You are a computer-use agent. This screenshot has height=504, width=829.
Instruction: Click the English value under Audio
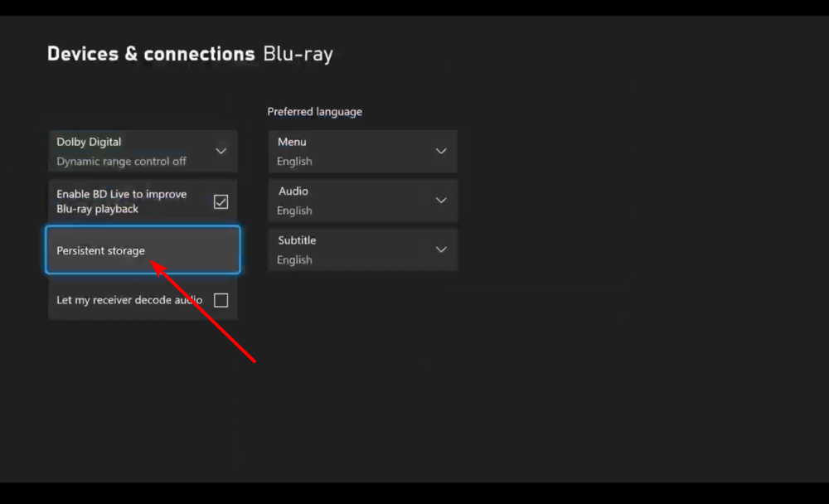pos(294,211)
